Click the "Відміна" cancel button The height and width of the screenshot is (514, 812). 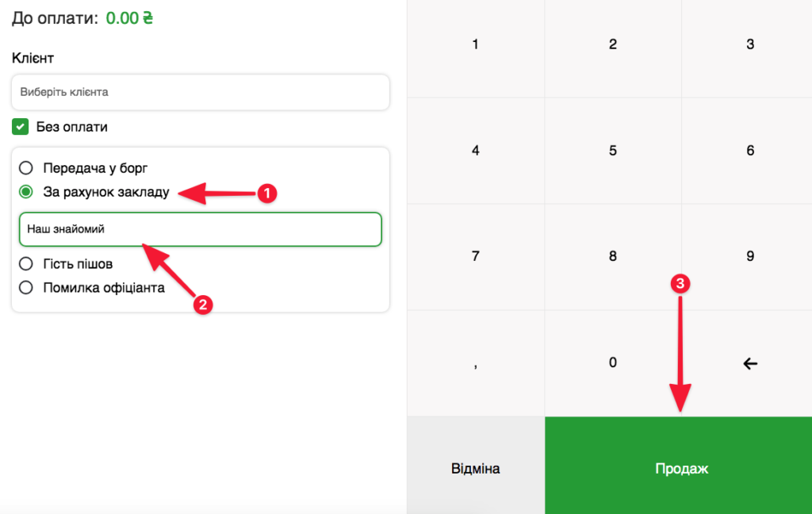pos(476,469)
